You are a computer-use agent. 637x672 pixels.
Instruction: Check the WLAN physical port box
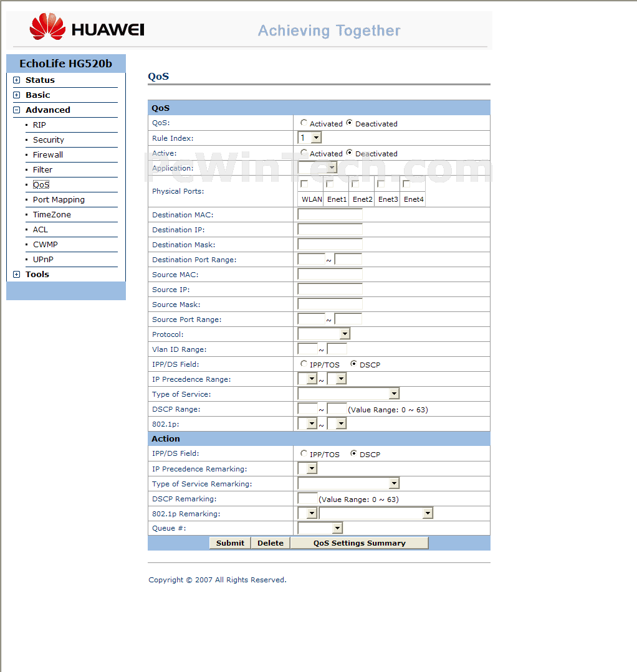tap(304, 184)
